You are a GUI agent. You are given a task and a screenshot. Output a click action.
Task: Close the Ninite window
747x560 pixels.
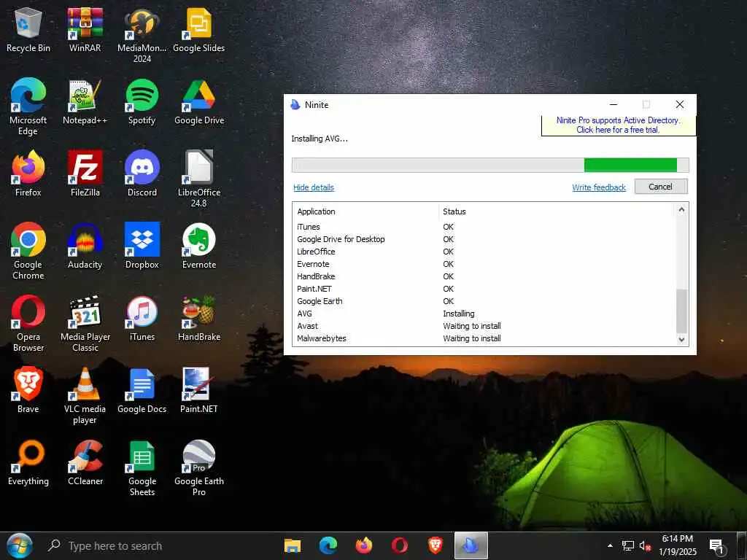680,104
